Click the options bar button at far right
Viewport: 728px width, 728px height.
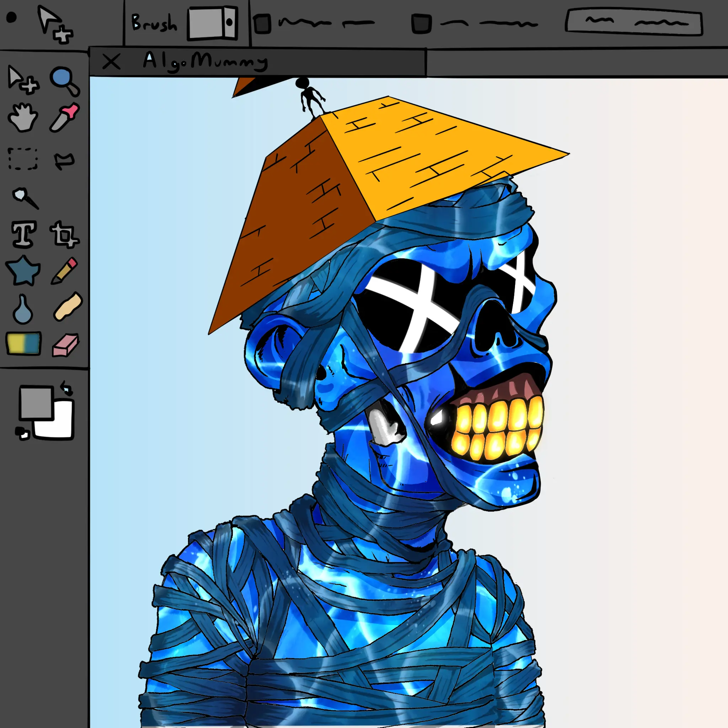[633, 23]
